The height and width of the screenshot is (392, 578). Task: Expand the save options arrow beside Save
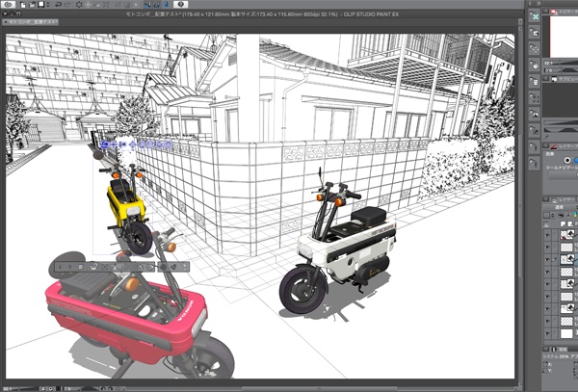pyautogui.click(x=48, y=5)
